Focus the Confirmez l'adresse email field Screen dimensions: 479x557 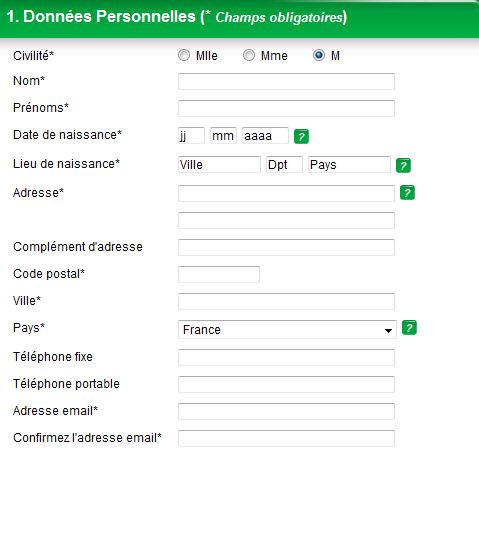pyautogui.click(x=286, y=438)
